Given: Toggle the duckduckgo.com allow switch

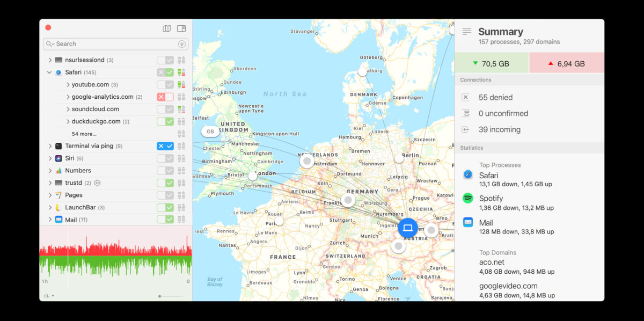Looking at the screenshot, I should [x=165, y=121].
